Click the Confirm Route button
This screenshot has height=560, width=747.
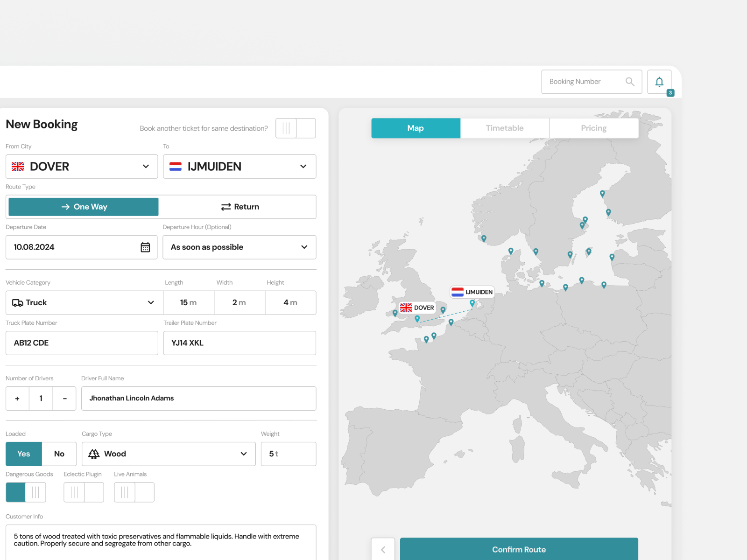coord(519,549)
